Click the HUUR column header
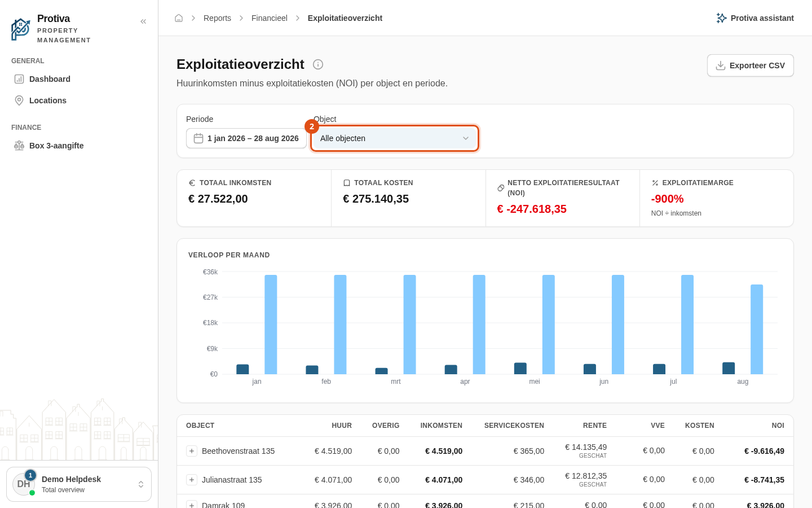Image resolution: width=812 pixels, height=508 pixels. point(342,426)
